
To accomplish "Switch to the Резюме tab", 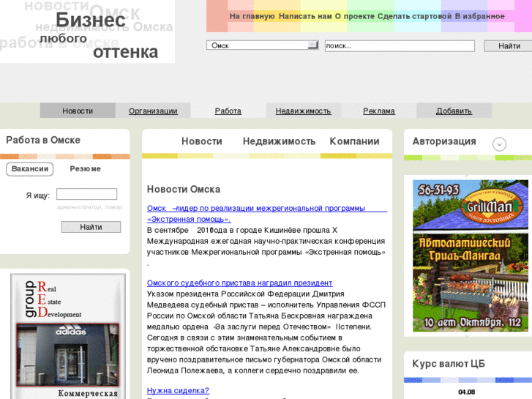I will click(85, 169).
